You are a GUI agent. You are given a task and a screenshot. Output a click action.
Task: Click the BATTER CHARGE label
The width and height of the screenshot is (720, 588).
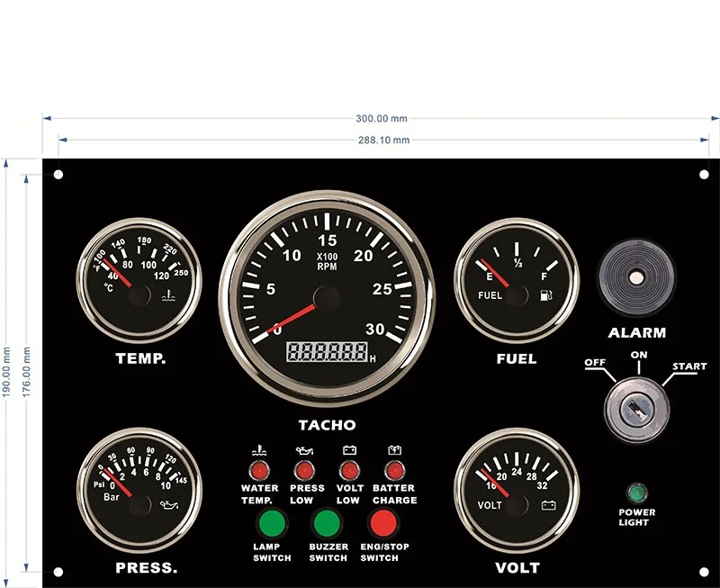394,494
